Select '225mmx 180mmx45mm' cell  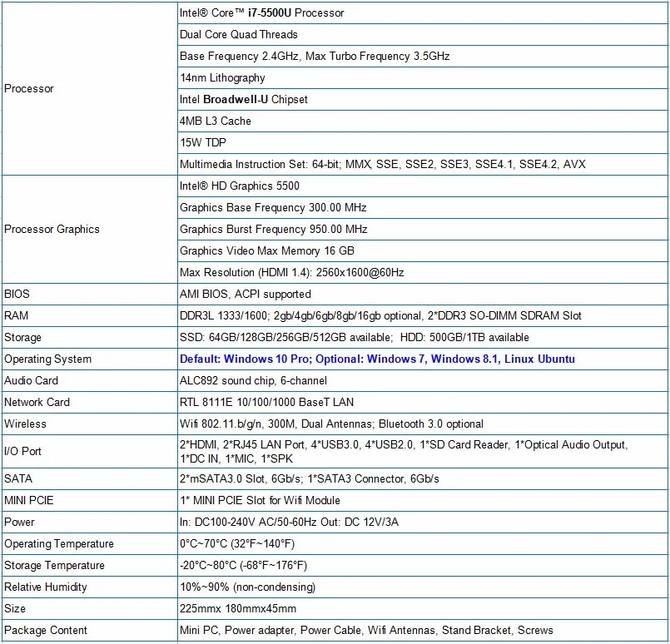pyautogui.click(x=423, y=608)
